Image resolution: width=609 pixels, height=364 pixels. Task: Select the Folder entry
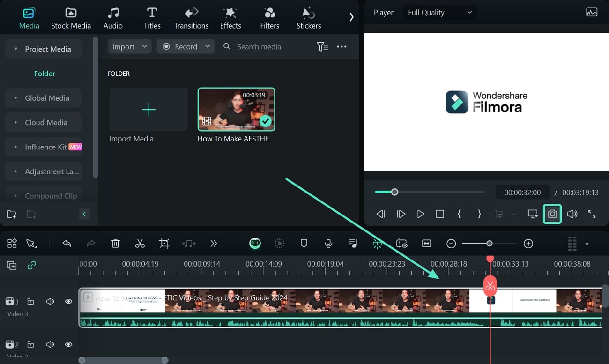[45, 74]
